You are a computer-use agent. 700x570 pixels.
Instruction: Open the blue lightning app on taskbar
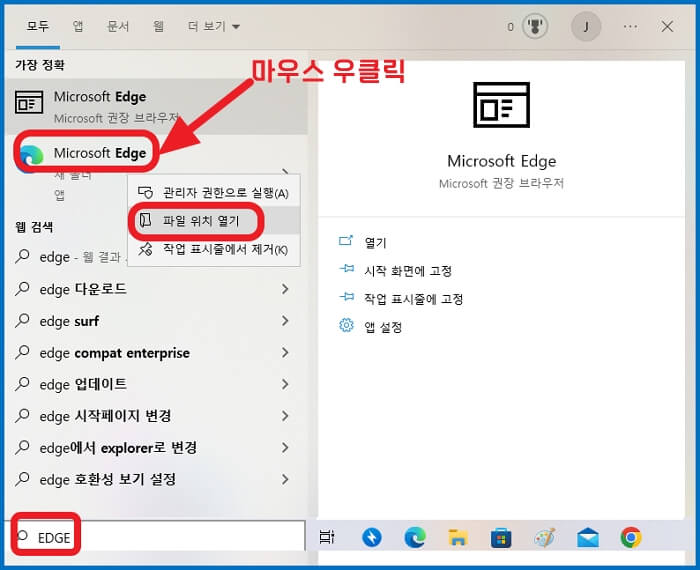click(371, 537)
